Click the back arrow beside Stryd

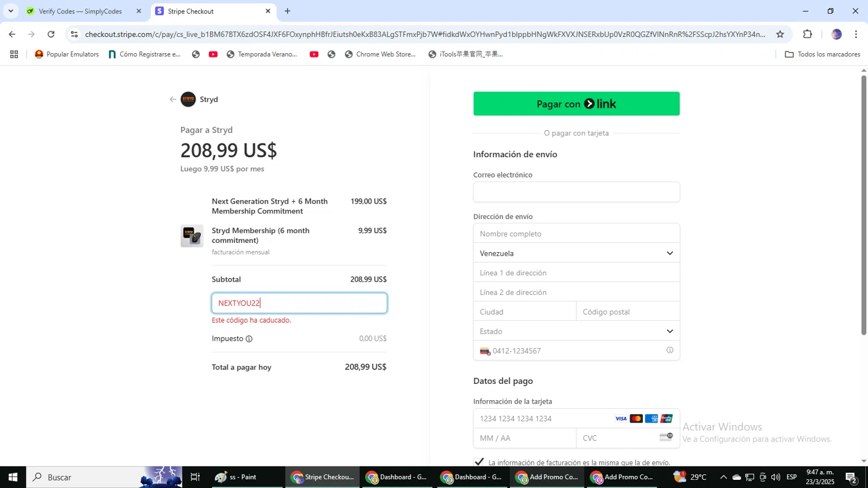pos(172,99)
